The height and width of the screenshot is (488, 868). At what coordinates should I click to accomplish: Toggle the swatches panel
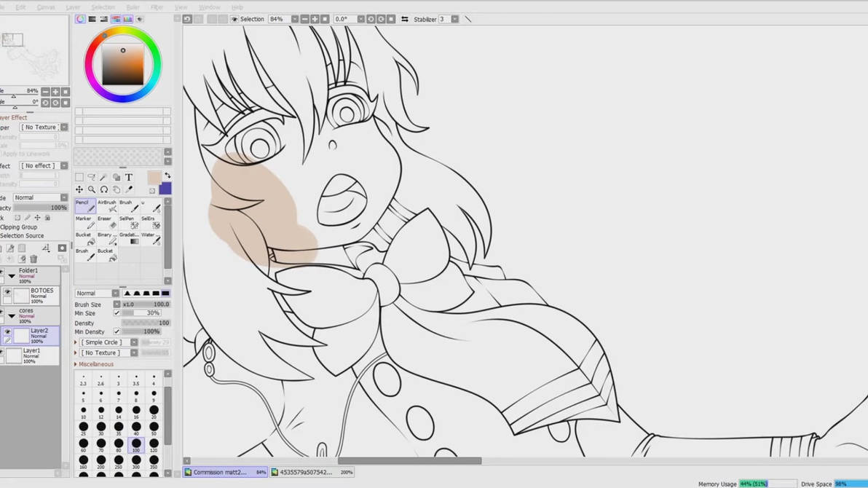point(128,19)
